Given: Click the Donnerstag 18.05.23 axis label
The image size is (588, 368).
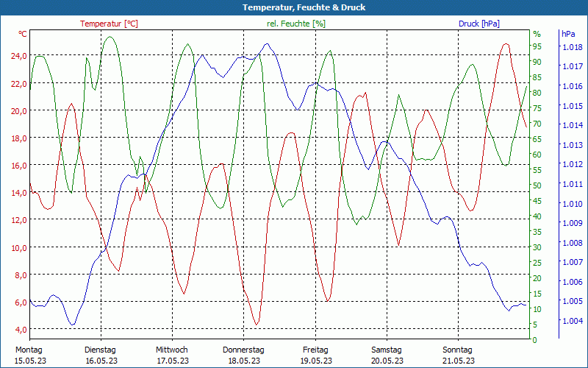Looking at the screenshot, I should click(243, 355).
